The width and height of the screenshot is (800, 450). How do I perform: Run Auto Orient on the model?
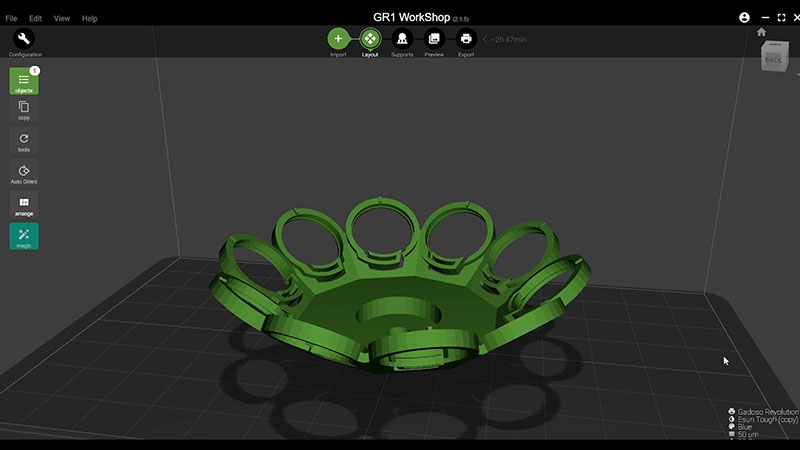click(x=24, y=172)
